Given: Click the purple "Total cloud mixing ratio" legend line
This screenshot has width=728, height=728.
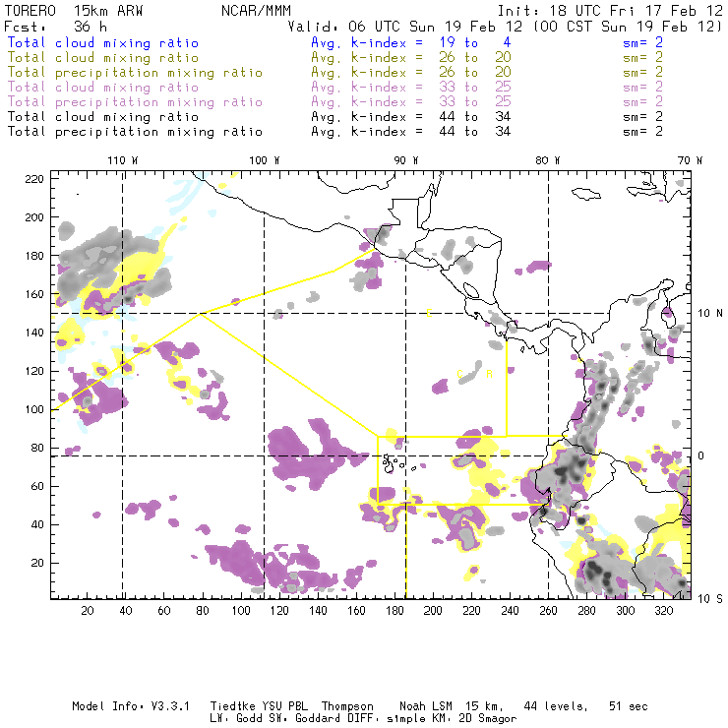Looking at the screenshot, I should [x=102, y=88].
